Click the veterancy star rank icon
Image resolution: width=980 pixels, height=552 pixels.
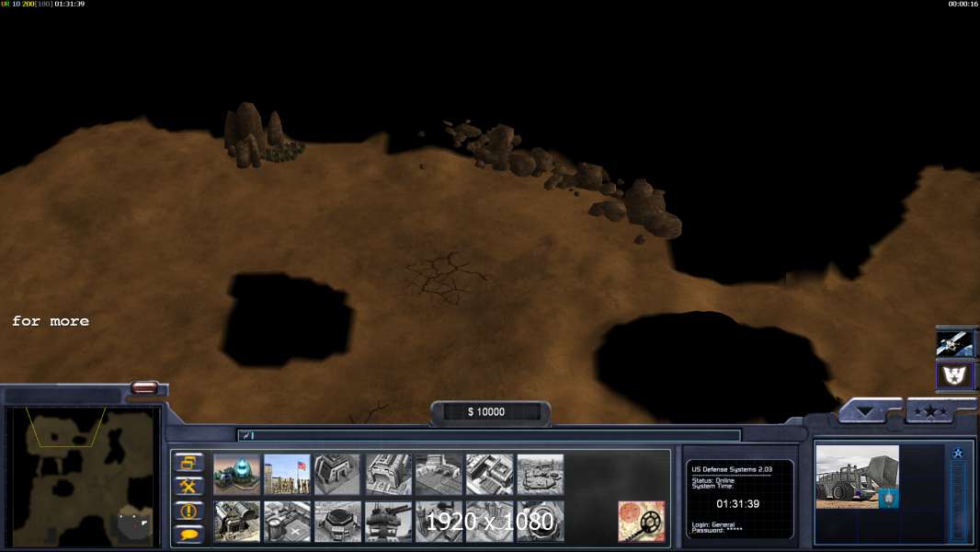tap(958, 454)
